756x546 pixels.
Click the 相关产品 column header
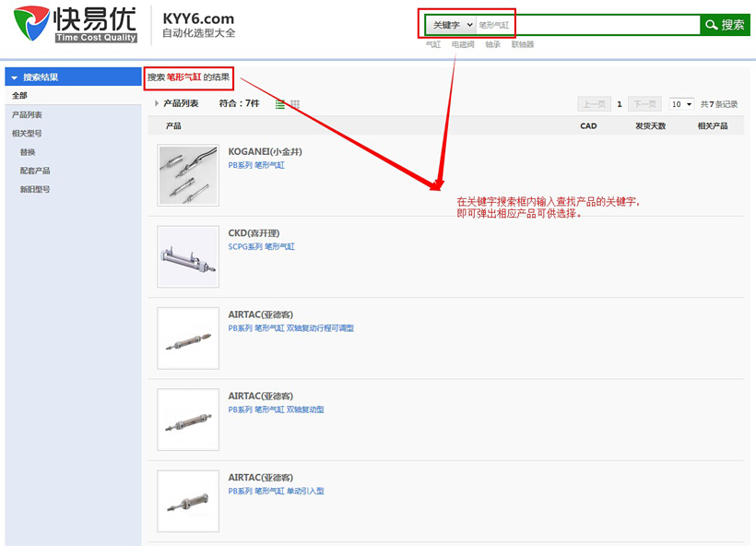pos(713,125)
